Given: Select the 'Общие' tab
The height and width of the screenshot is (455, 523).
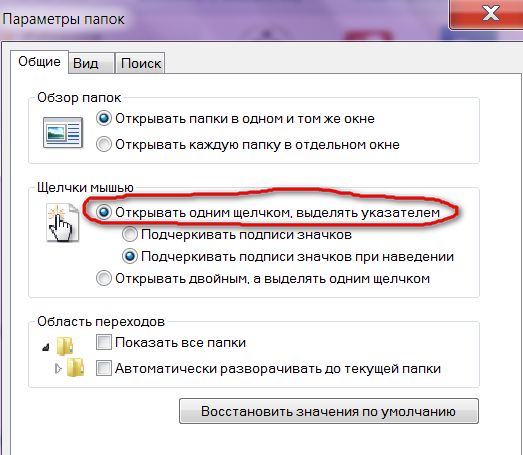Looking at the screenshot, I should [x=39, y=62].
